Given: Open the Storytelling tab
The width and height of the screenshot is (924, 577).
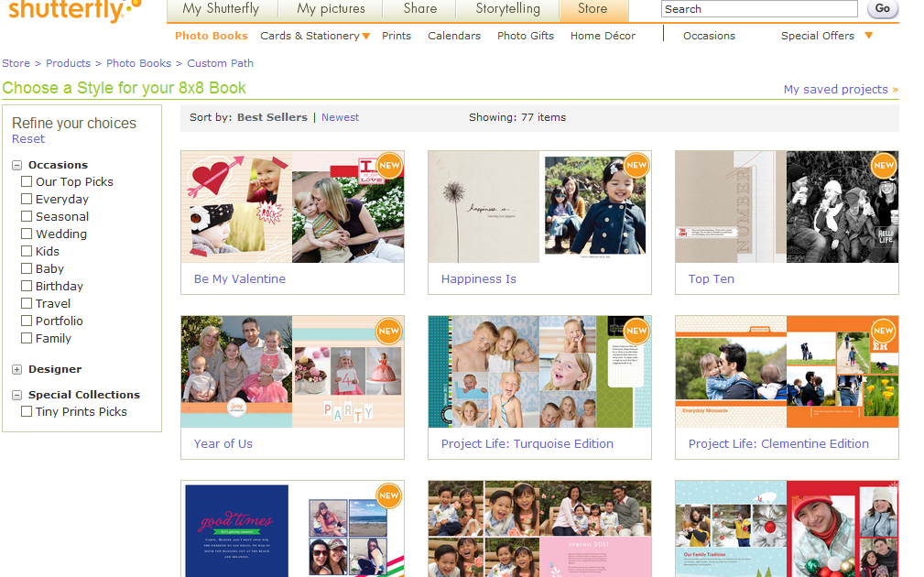Looking at the screenshot, I should pyautogui.click(x=506, y=9).
